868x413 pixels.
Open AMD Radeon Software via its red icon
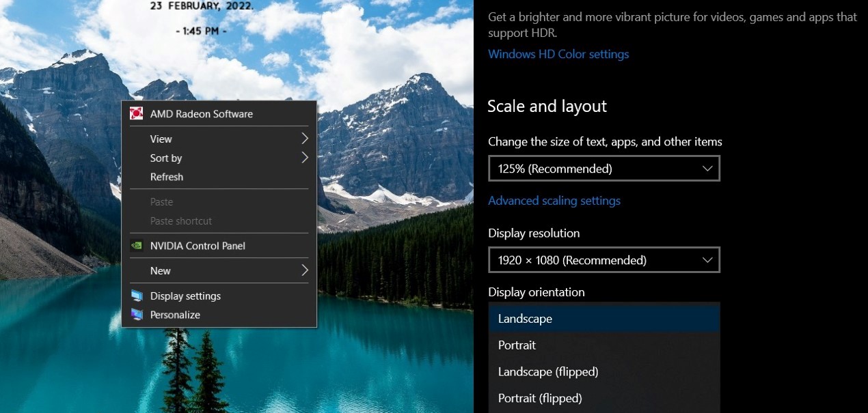pyautogui.click(x=137, y=113)
